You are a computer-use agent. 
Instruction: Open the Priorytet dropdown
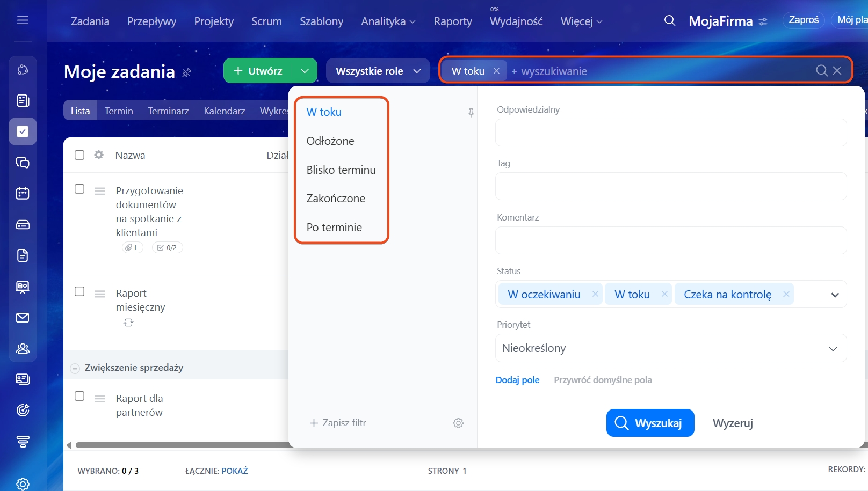[x=671, y=348]
